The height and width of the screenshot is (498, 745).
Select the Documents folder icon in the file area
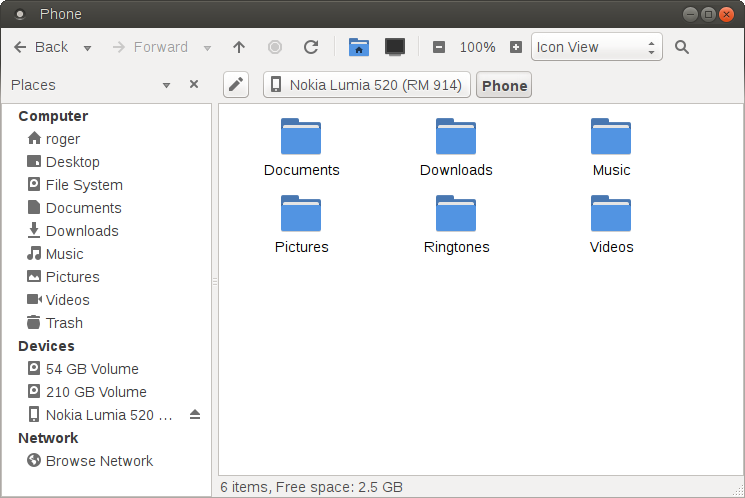[x=301, y=137]
